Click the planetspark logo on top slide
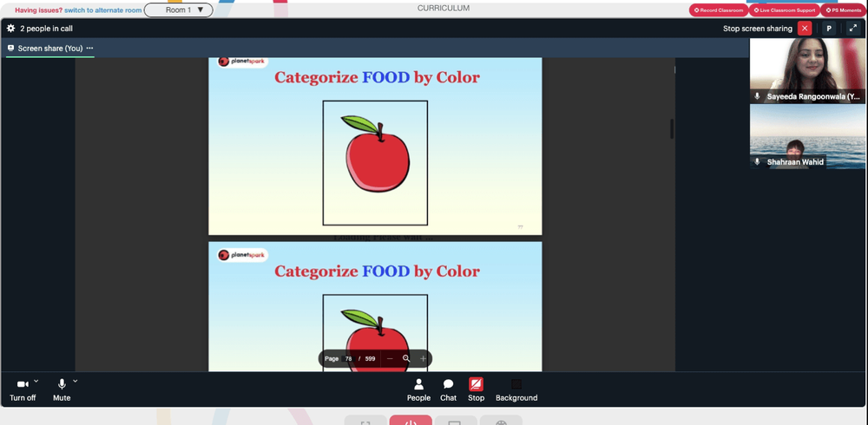This screenshot has height=425, width=868. click(242, 62)
